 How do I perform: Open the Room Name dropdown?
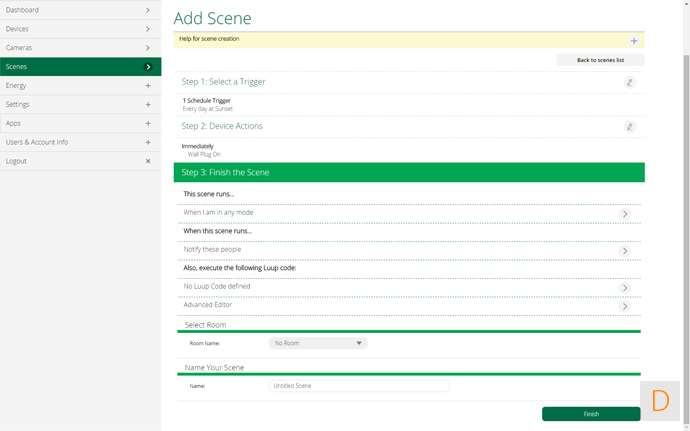[318, 343]
